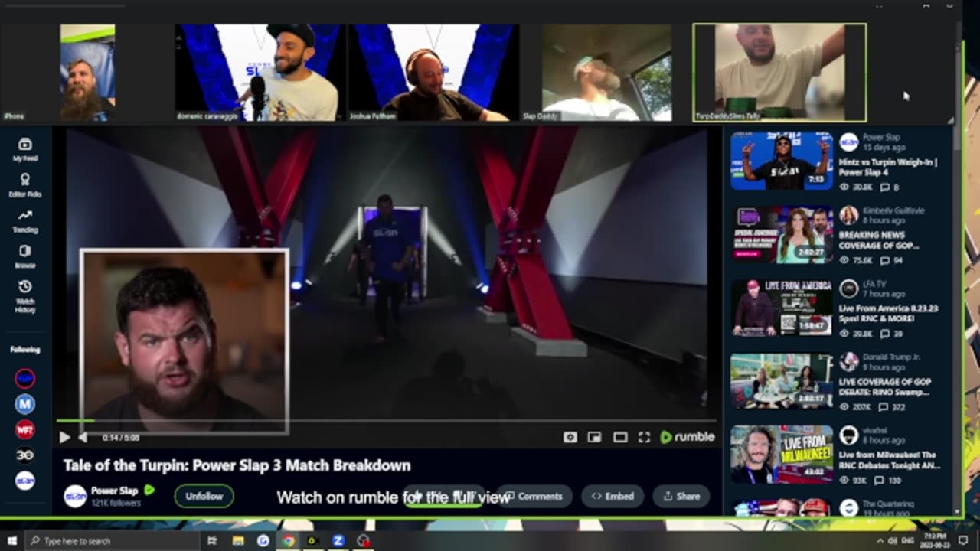The width and height of the screenshot is (980, 551).
Task: Seek on the video progress bar
Action: (x=387, y=421)
